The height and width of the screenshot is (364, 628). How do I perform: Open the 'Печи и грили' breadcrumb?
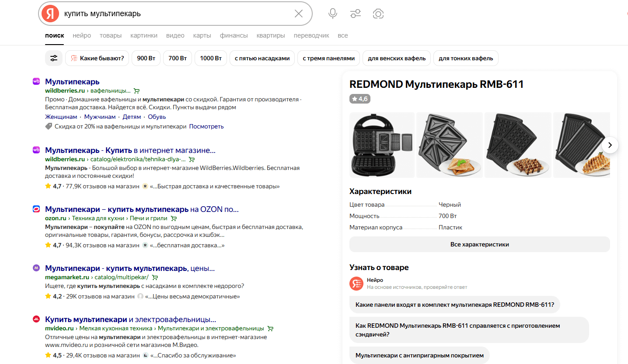pyautogui.click(x=149, y=218)
